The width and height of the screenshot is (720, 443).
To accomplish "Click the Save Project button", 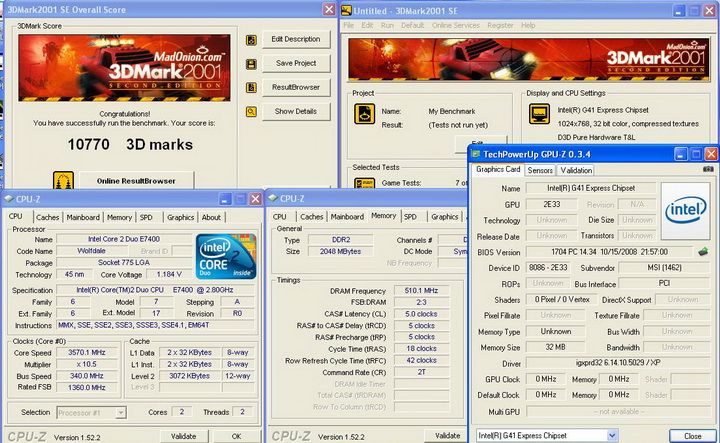I will 296,63.
